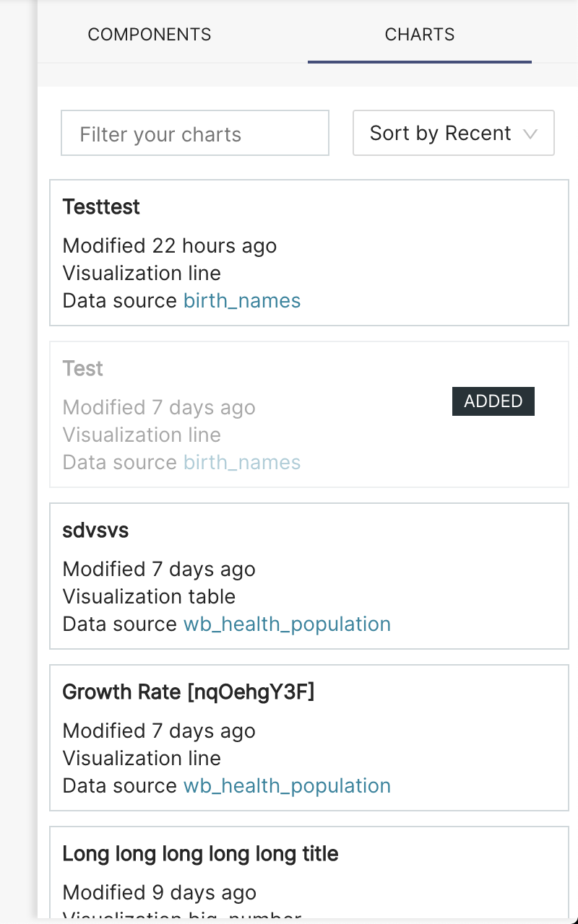Image resolution: width=578 pixels, height=924 pixels.
Task: Select the 'Long long long long long title' chart
Action: coord(201,854)
